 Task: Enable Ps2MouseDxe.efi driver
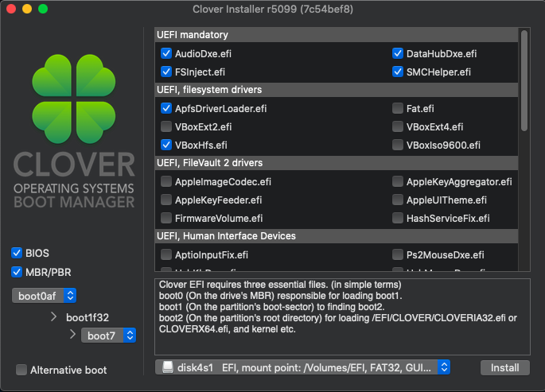[x=398, y=255]
